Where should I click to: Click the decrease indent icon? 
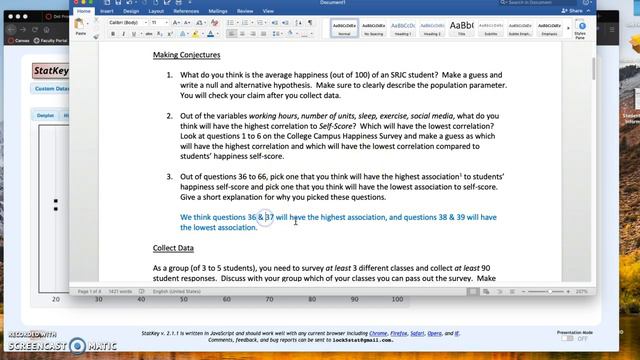coord(275,23)
